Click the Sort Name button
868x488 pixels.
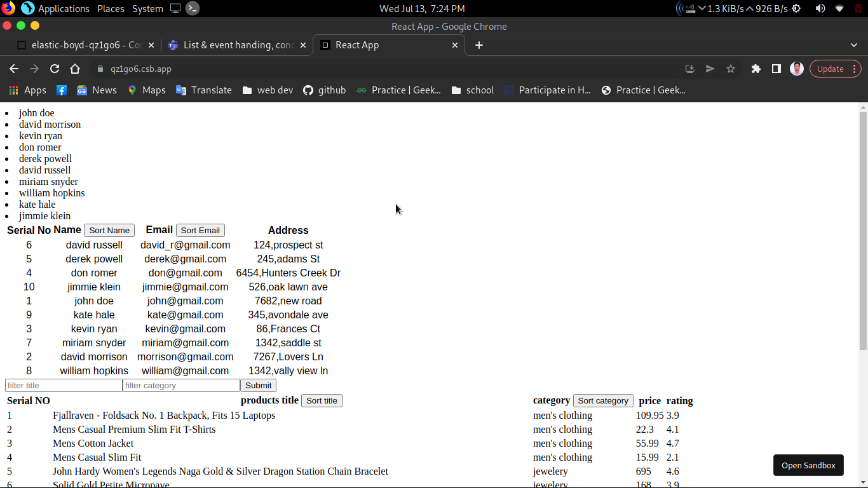click(x=109, y=231)
